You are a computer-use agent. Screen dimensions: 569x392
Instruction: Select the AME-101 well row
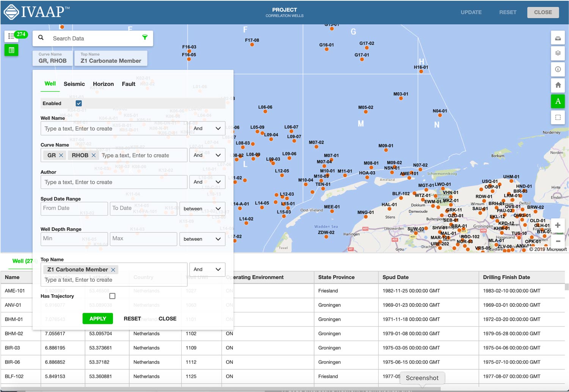click(283, 291)
